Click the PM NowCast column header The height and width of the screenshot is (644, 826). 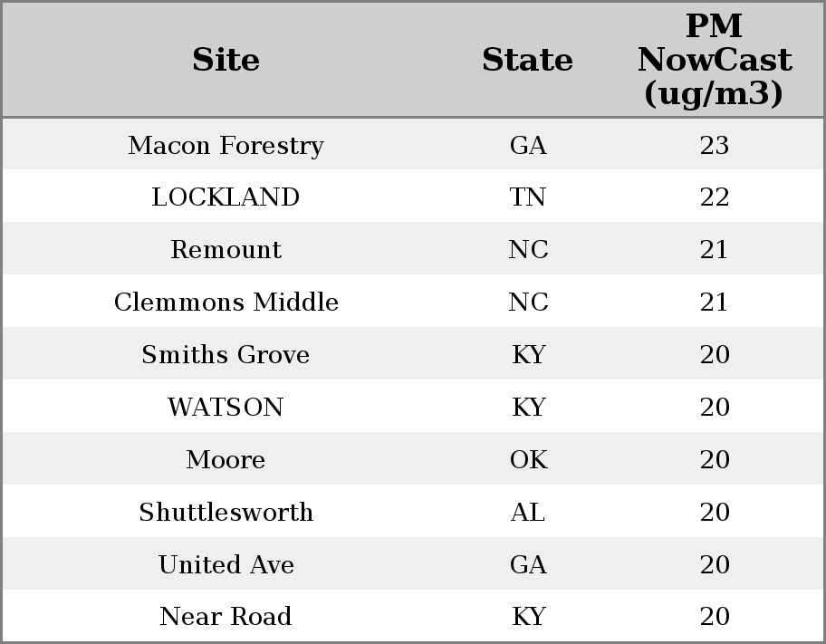click(715, 60)
